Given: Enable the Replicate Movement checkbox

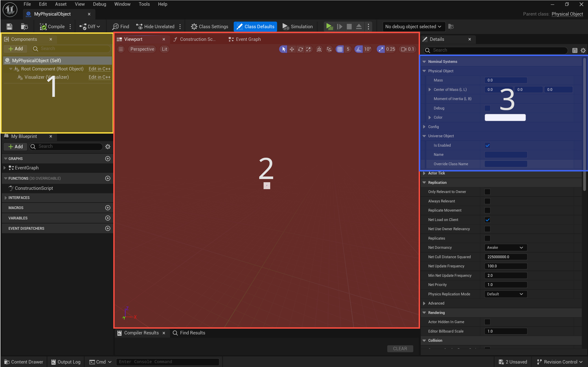Looking at the screenshot, I should pos(487,210).
